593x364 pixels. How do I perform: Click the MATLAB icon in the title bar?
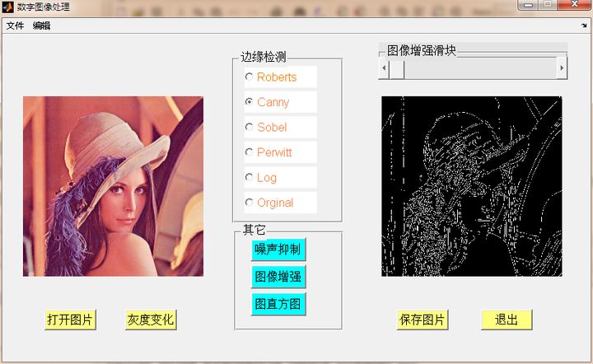(x=7, y=7)
